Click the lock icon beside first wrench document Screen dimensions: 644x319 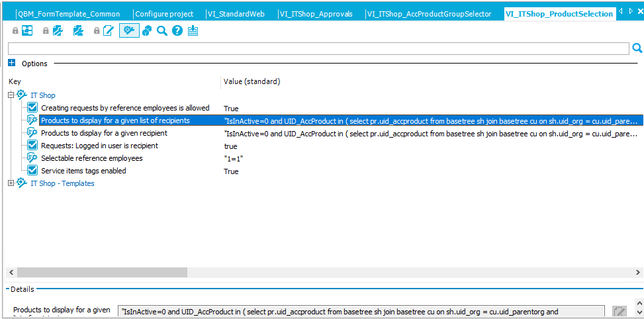pos(46,31)
